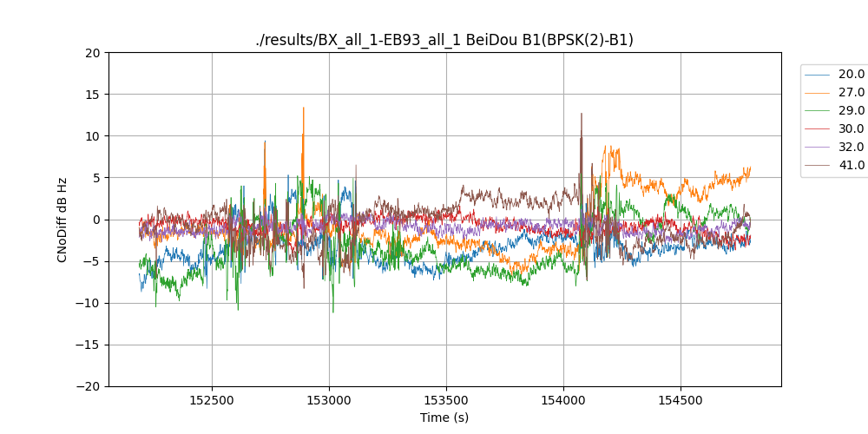Click the brown line sample for 41.0
This screenshot has height=434, width=868.
tap(819, 166)
